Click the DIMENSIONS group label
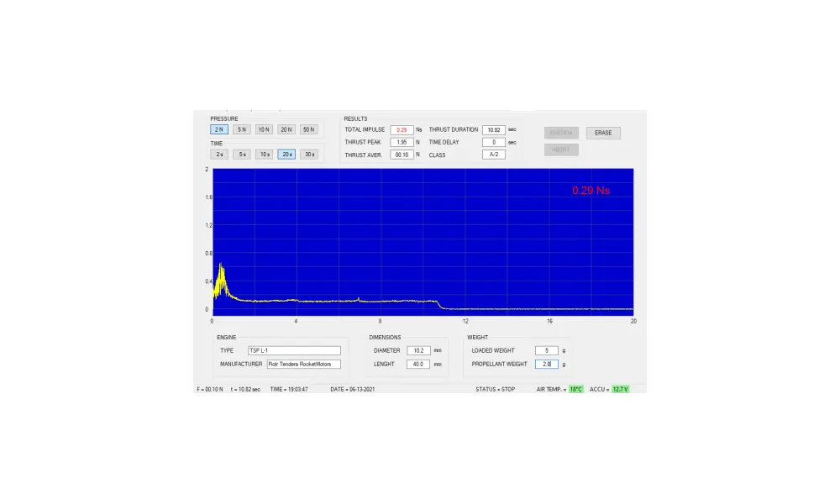Viewport: 840px width, 504px height. 385,338
